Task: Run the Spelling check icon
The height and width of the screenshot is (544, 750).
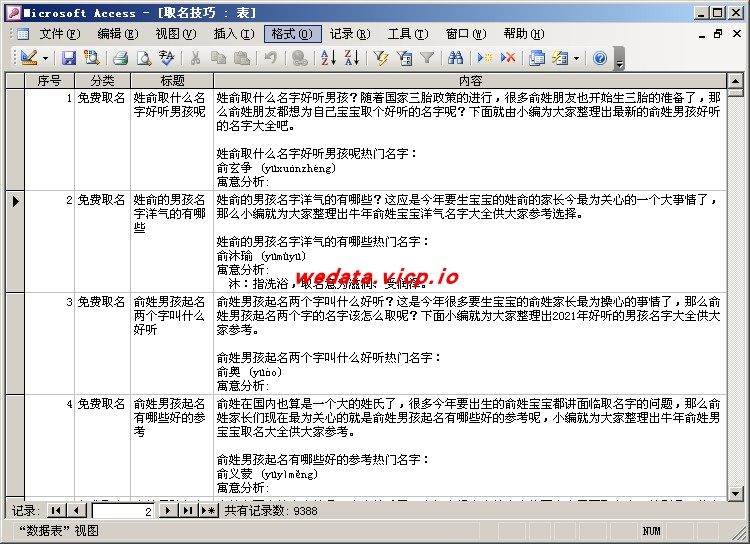Action: coord(166,58)
